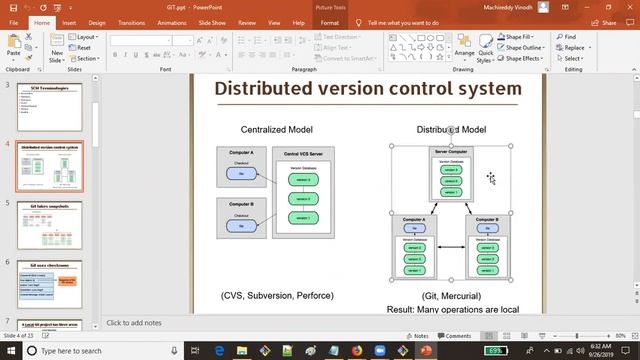Screen dimensions: 640x360
Task: Click Click to add notes area
Action: (x=134, y=323)
